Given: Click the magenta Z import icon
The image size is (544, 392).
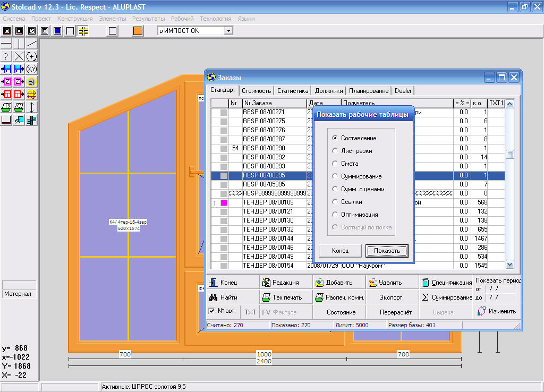Looking at the screenshot, I should coord(6,82).
